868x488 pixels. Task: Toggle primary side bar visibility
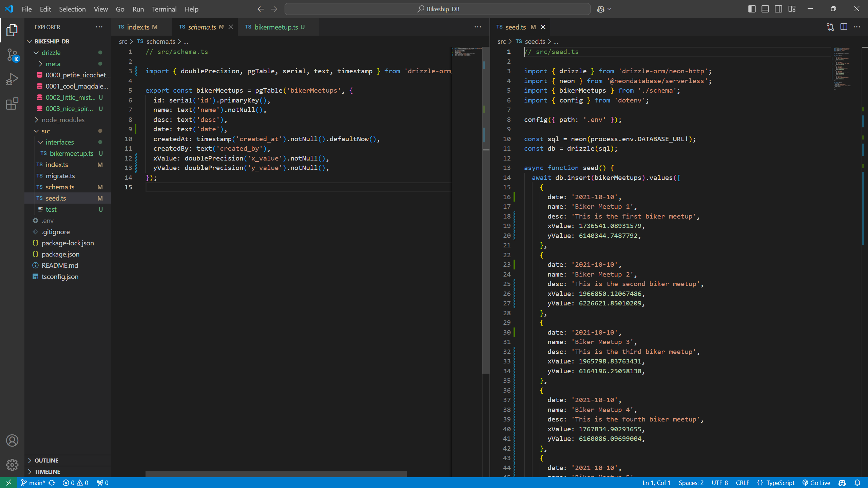(x=752, y=9)
